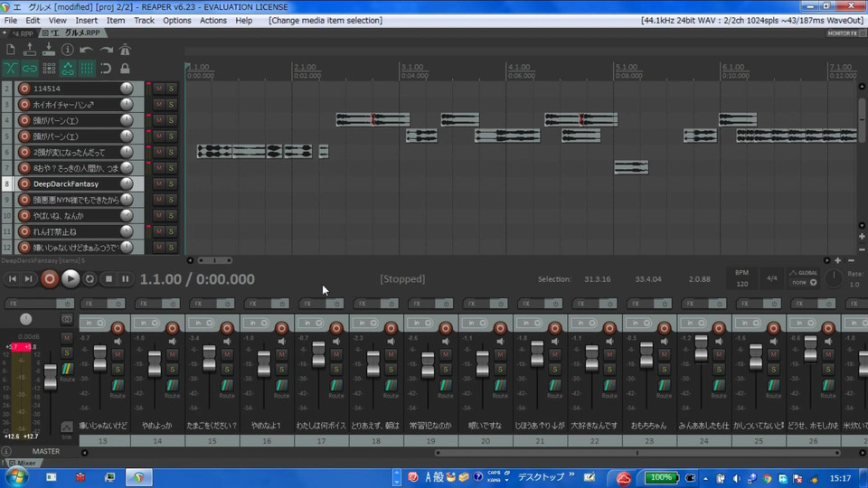Toggle the transport Repeat loop button
Viewport: 868px width, 488px height.
[90, 279]
